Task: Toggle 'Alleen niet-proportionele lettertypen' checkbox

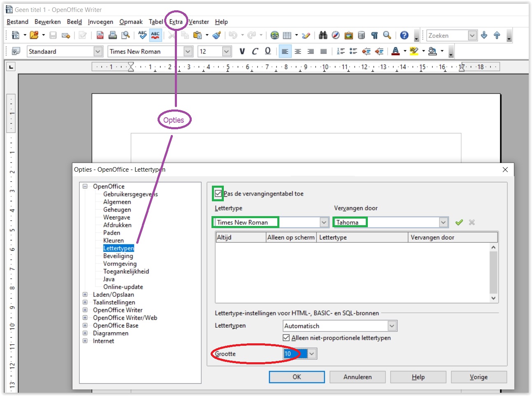Action: coord(286,338)
